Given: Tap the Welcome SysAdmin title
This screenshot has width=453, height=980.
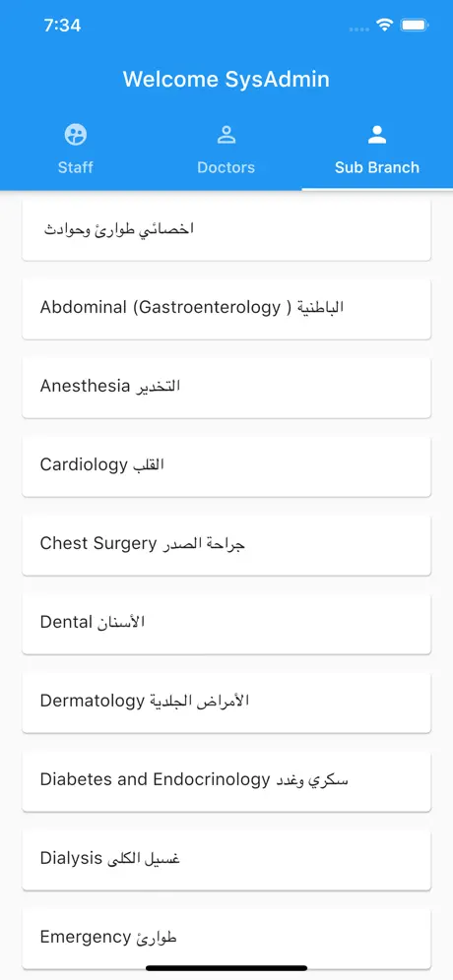Looking at the screenshot, I should [226, 80].
